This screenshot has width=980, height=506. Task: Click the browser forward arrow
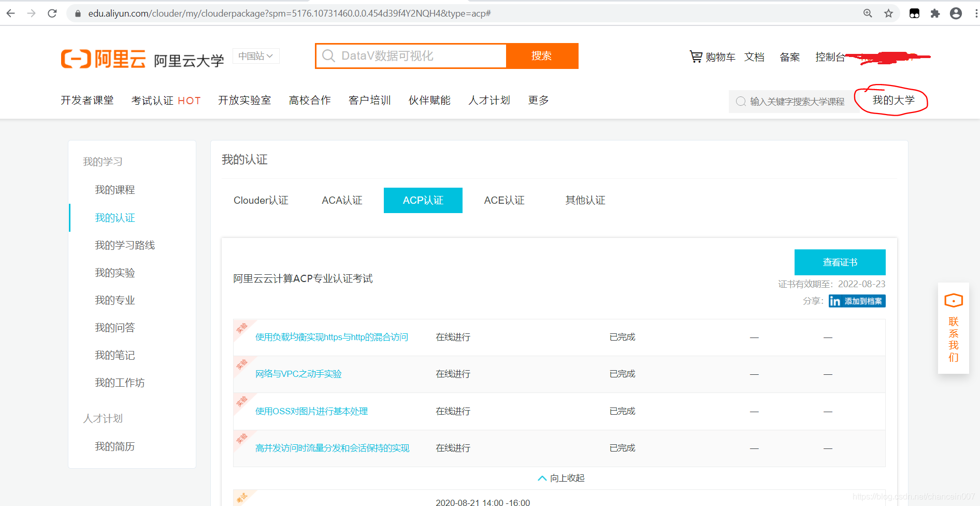32,13
